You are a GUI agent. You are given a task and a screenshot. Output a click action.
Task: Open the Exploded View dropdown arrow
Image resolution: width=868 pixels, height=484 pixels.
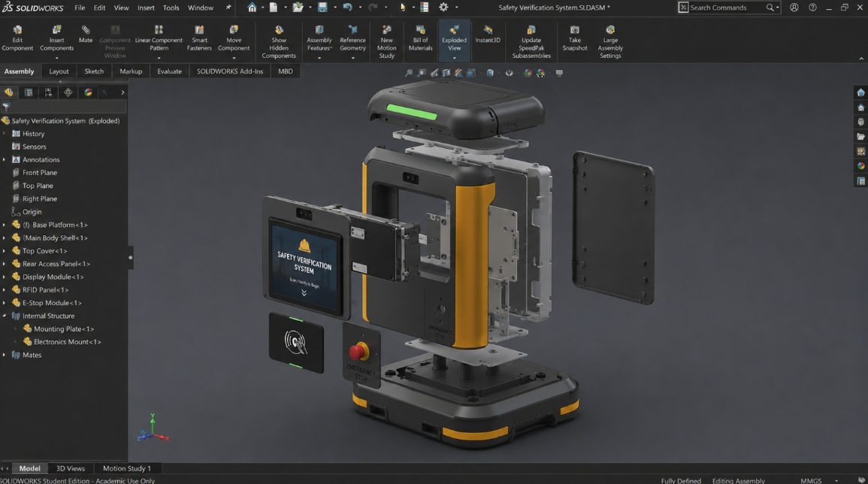[454, 58]
